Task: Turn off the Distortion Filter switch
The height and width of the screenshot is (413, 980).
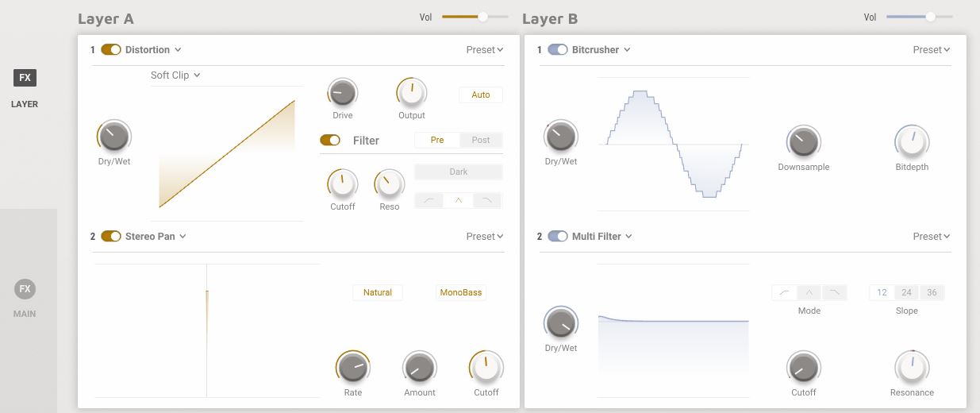Action: point(330,141)
